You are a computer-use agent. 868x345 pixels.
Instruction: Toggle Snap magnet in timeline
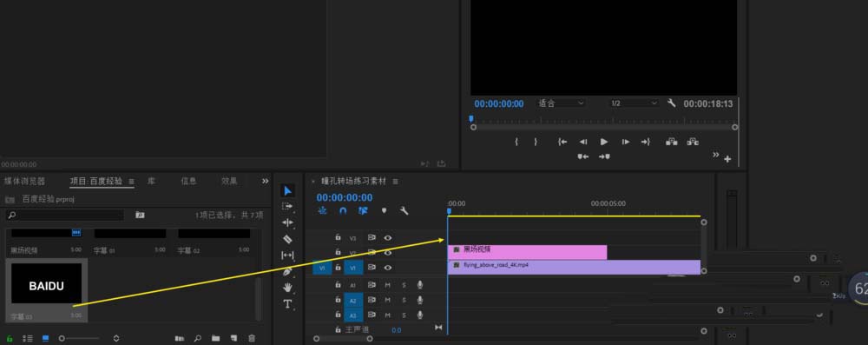tap(343, 211)
